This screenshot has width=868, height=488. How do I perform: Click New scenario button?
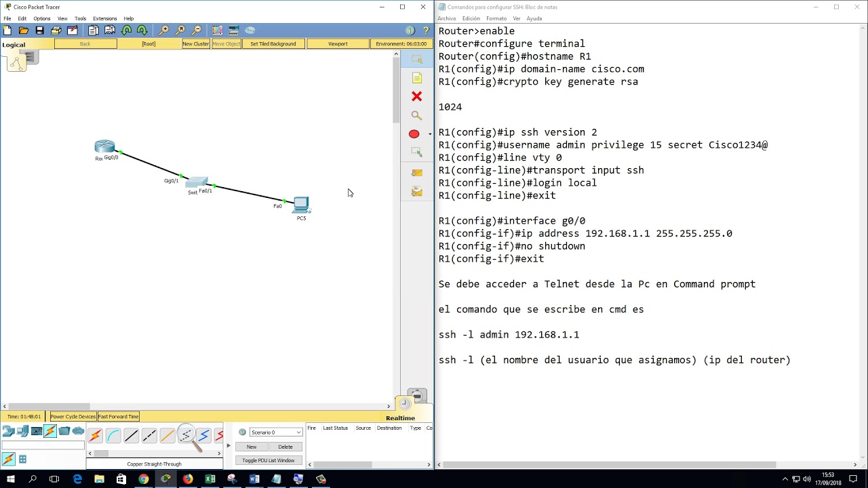click(x=252, y=447)
